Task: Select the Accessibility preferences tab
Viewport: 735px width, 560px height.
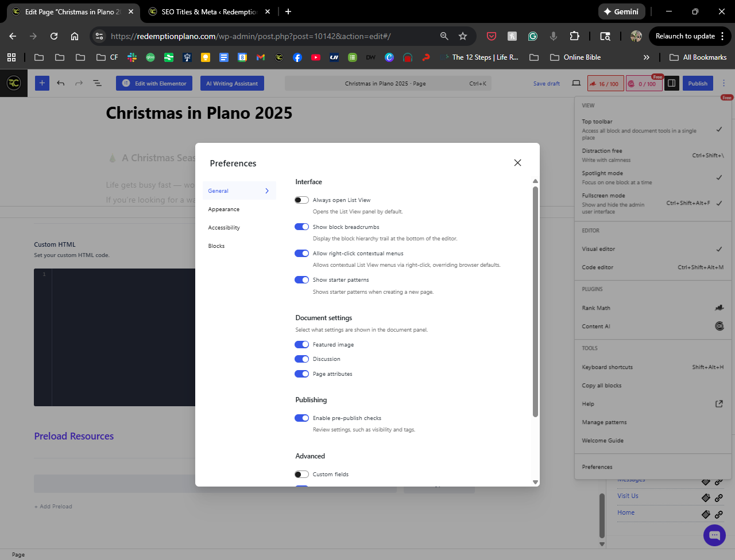Action: point(224,228)
